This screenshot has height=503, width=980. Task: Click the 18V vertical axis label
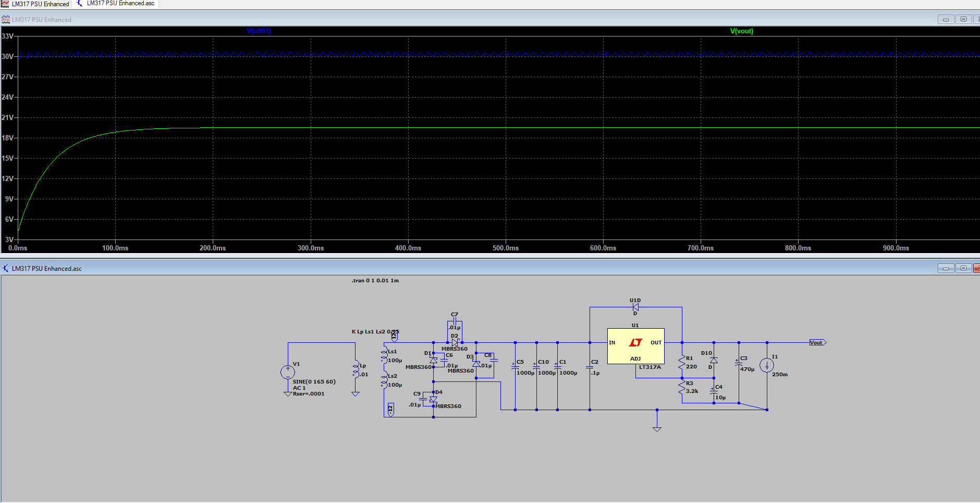tap(8, 138)
